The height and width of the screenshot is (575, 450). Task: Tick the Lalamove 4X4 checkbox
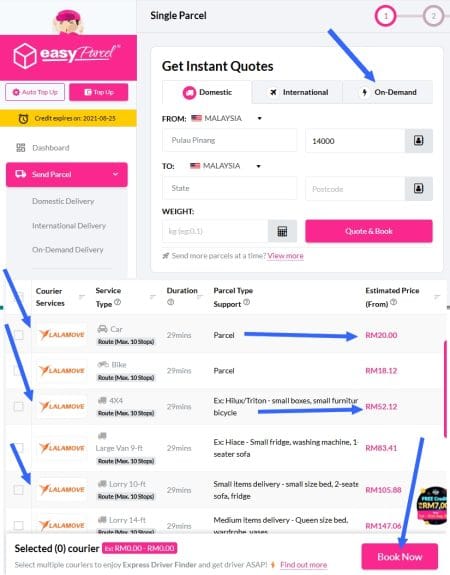coord(19,406)
